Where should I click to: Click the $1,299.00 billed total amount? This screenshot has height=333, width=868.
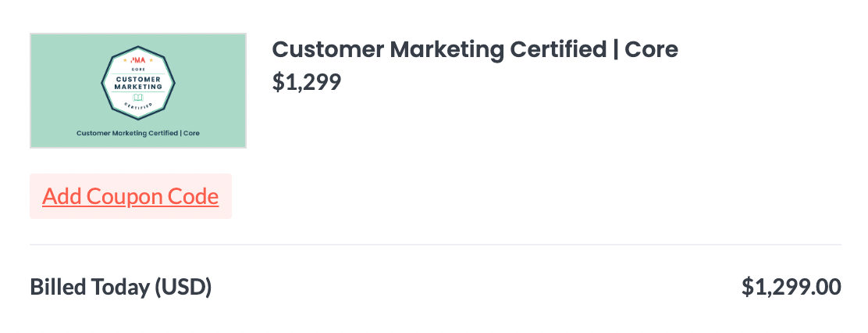pos(791,287)
